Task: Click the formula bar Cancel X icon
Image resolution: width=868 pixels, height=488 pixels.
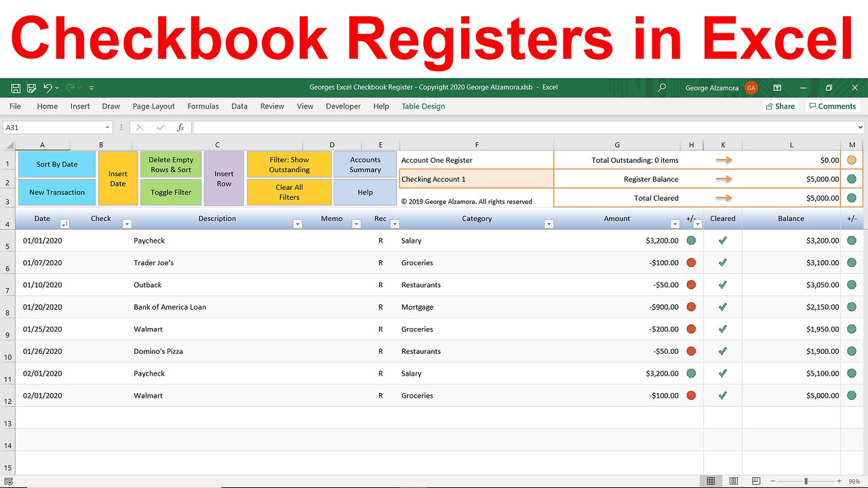Action: pyautogui.click(x=140, y=127)
